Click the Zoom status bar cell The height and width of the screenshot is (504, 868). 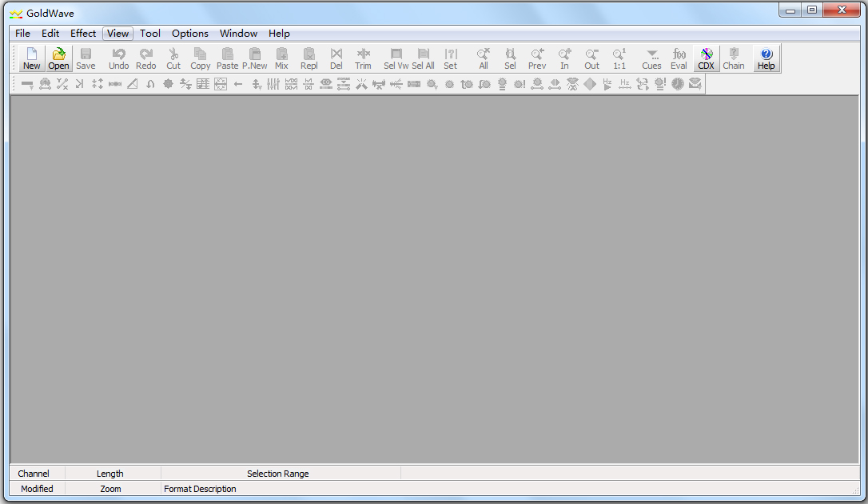click(x=111, y=489)
